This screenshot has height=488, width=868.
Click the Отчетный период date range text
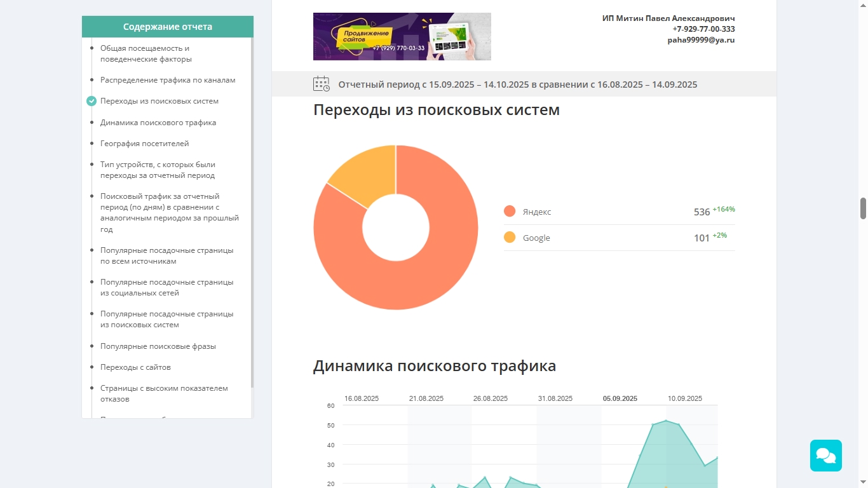(518, 85)
